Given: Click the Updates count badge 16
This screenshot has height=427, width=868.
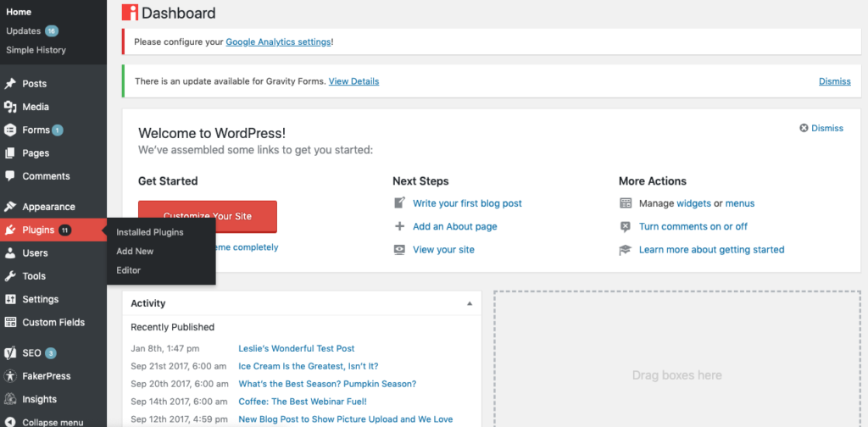Looking at the screenshot, I should [x=52, y=31].
